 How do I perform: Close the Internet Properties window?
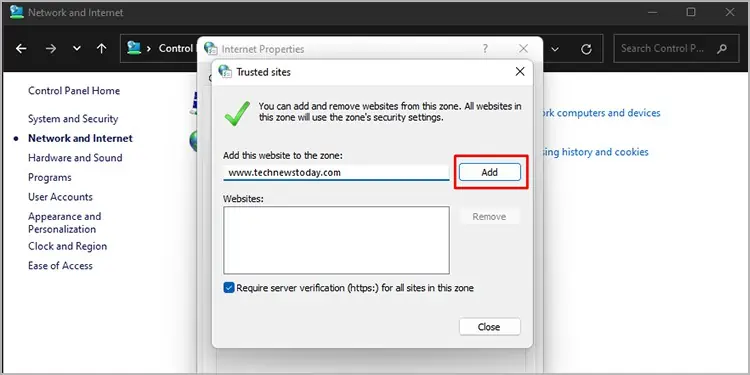(523, 48)
